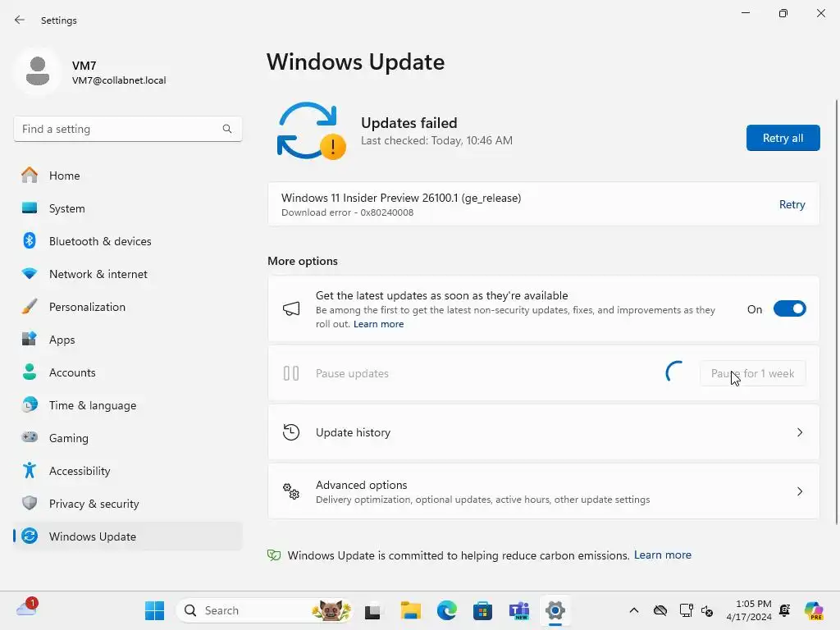The width and height of the screenshot is (840, 630).
Task: Open Bluetooth & devices settings
Action: pos(127,240)
